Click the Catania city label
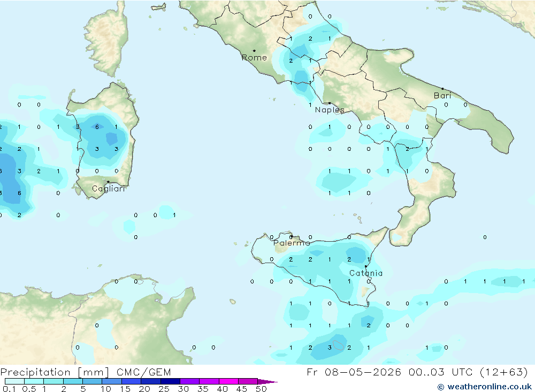This screenshot has width=535, height=392. click(366, 273)
